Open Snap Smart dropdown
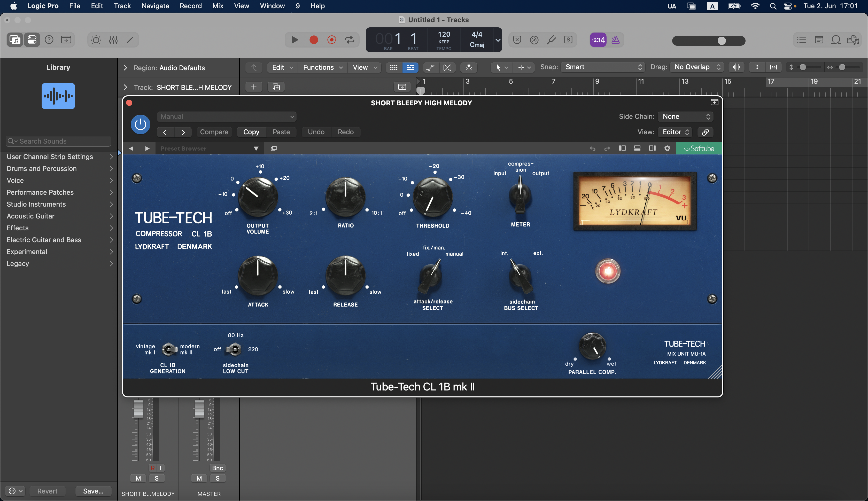The width and height of the screenshot is (868, 501). [x=602, y=67]
